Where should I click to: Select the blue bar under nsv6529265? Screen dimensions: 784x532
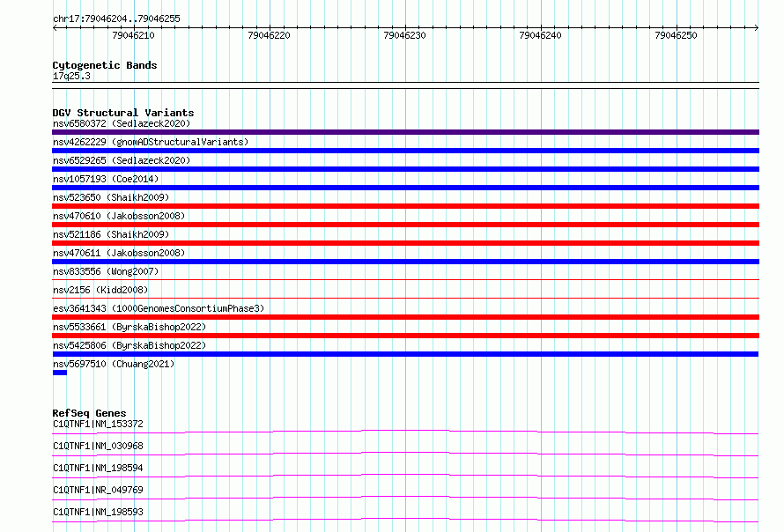[405, 169]
